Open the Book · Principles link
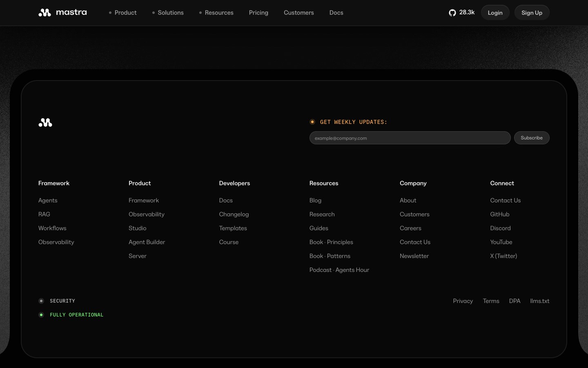588x368 pixels. point(331,242)
